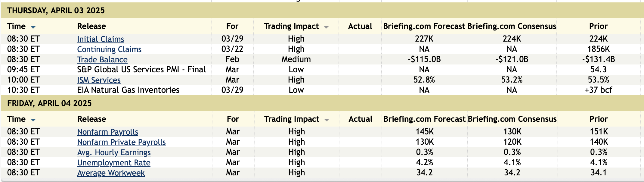Click the Nonfarm Private Payrolls link
Image resolution: width=644 pixels, height=182 pixels.
pyautogui.click(x=121, y=142)
